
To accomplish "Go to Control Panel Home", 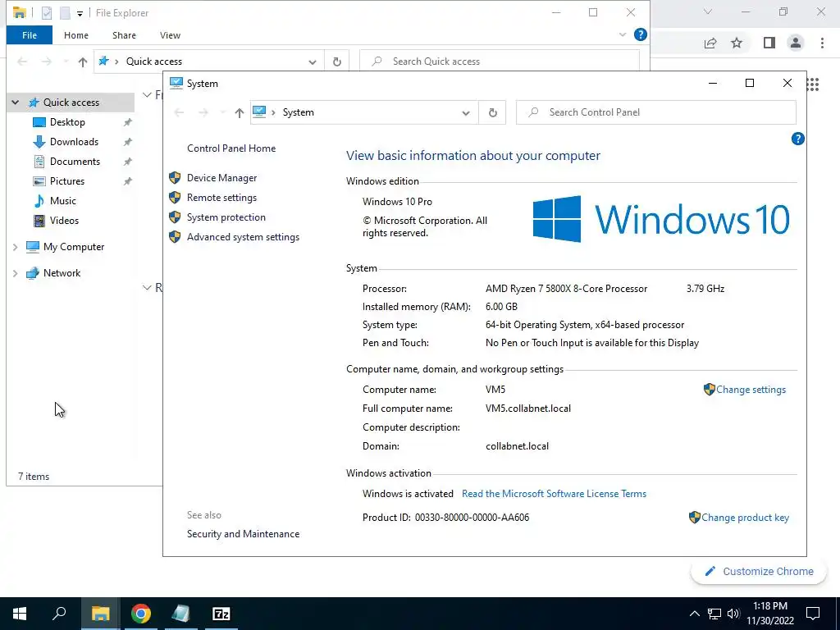I will point(231,148).
